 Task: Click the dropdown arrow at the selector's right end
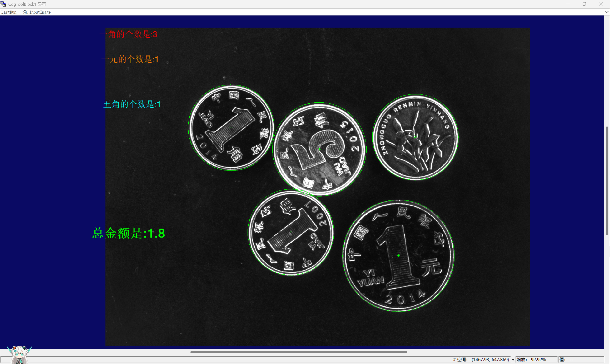point(607,12)
